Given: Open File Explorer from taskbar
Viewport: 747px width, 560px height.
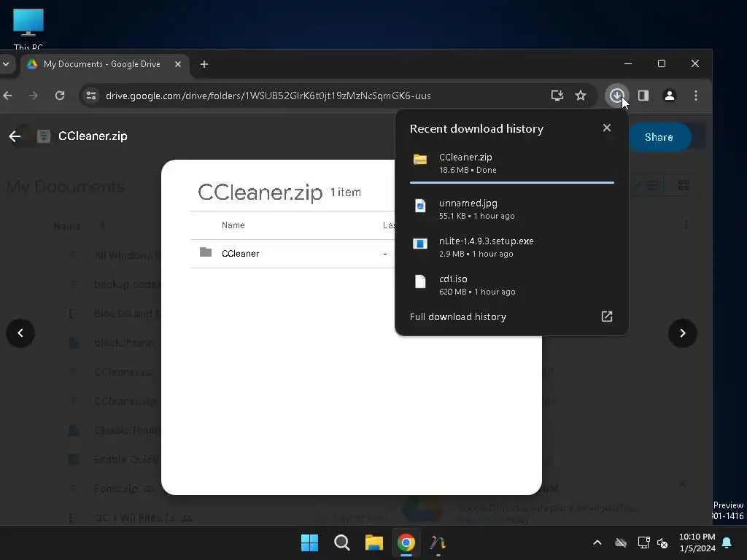Looking at the screenshot, I should pos(374,542).
